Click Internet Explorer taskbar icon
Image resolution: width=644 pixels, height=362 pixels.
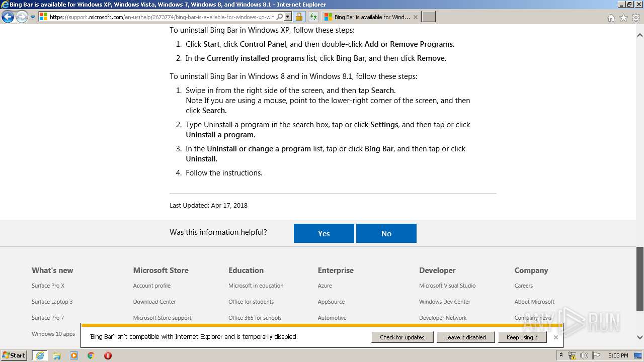point(40,355)
